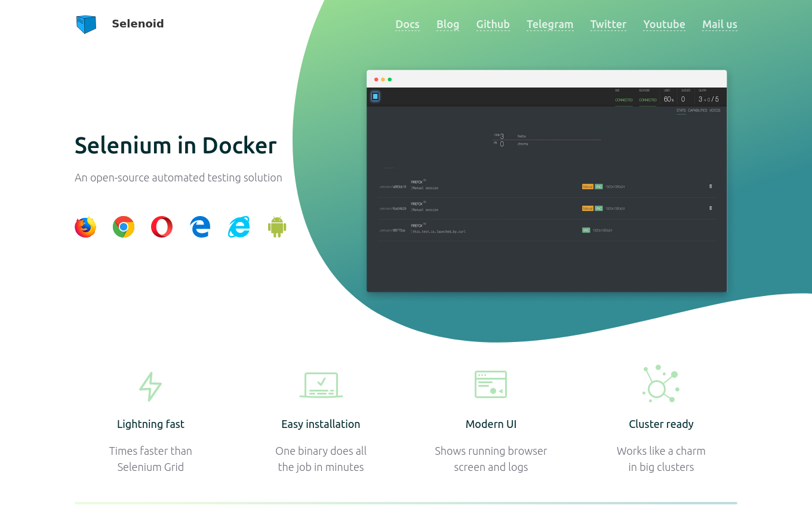812x530 pixels.
Task: Click the Selenoid UI screenshot thumbnail
Action: click(547, 181)
